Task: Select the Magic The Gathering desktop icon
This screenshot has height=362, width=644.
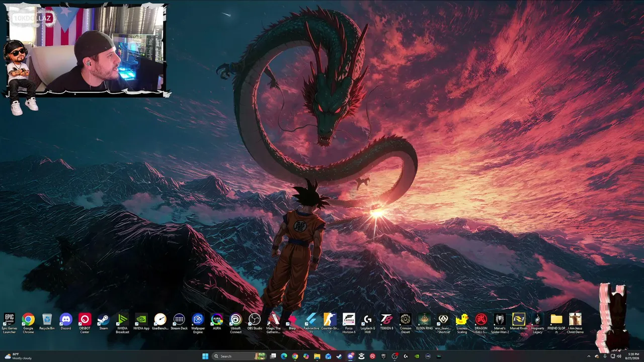Action: coord(273,323)
